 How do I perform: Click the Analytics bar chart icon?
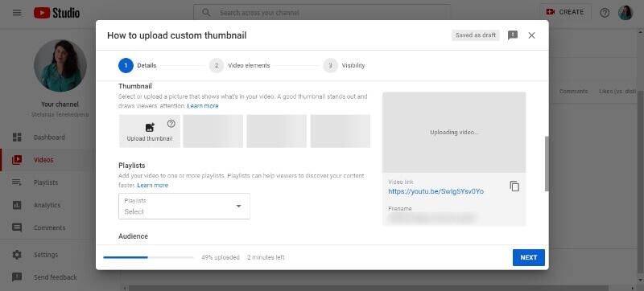pos(17,205)
